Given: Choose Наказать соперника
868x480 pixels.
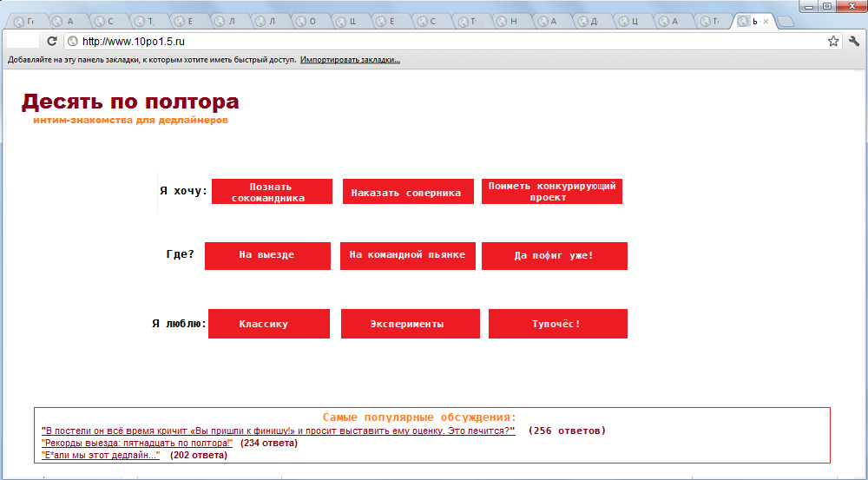Looking at the screenshot, I should pyautogui.click(x=408, y=192).
